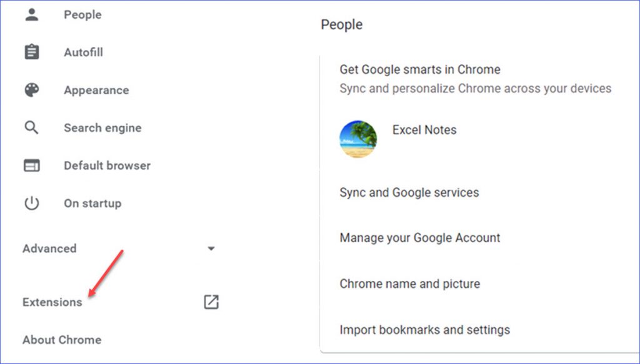Open Extensions via external link icon
Viewport: 640px width, 364px height.
tap(211, 302)
